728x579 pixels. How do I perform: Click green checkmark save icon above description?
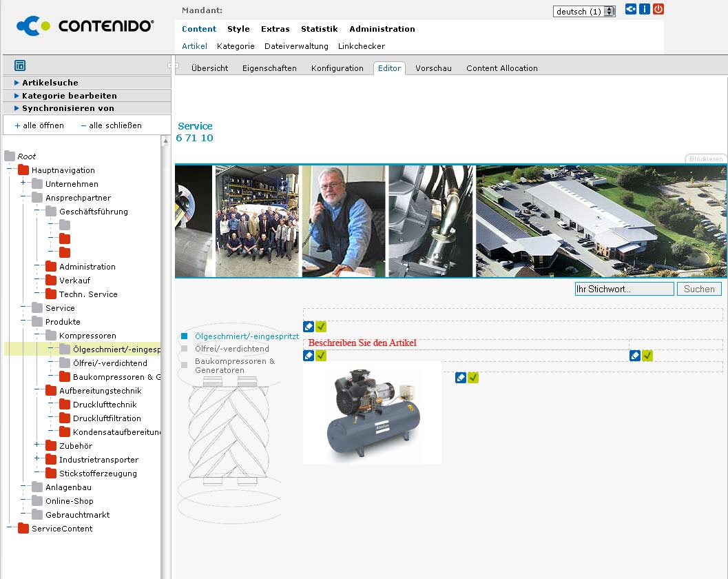point(321,327)
